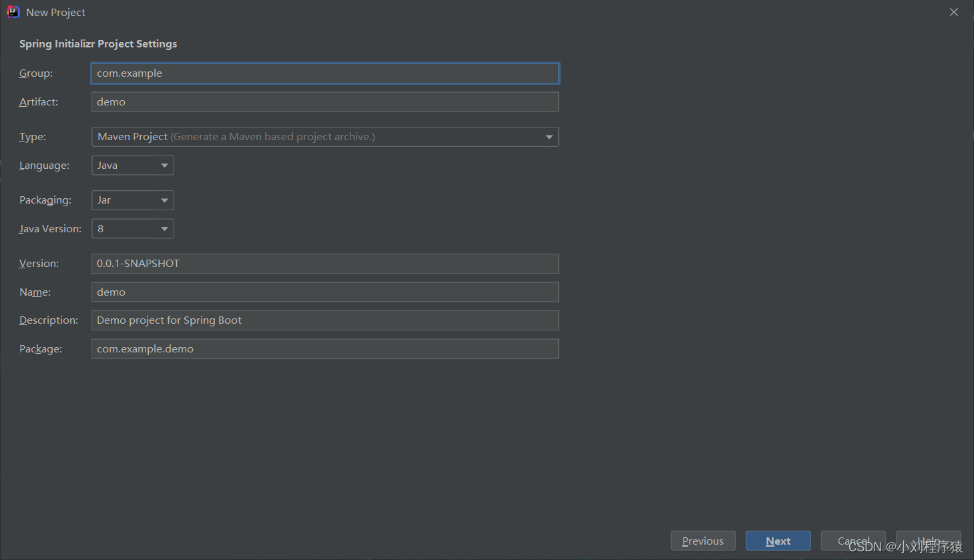
Task: Click the Artifact input field
Action: (x=325, y=102)
